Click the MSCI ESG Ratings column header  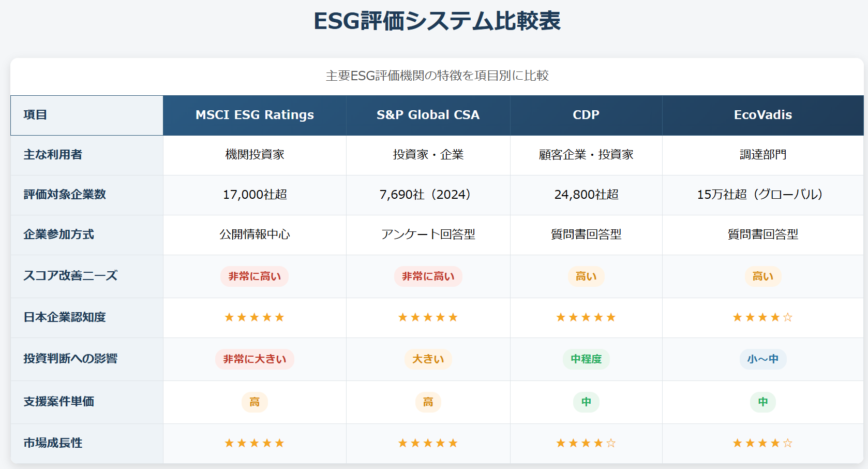pos(255,115)
